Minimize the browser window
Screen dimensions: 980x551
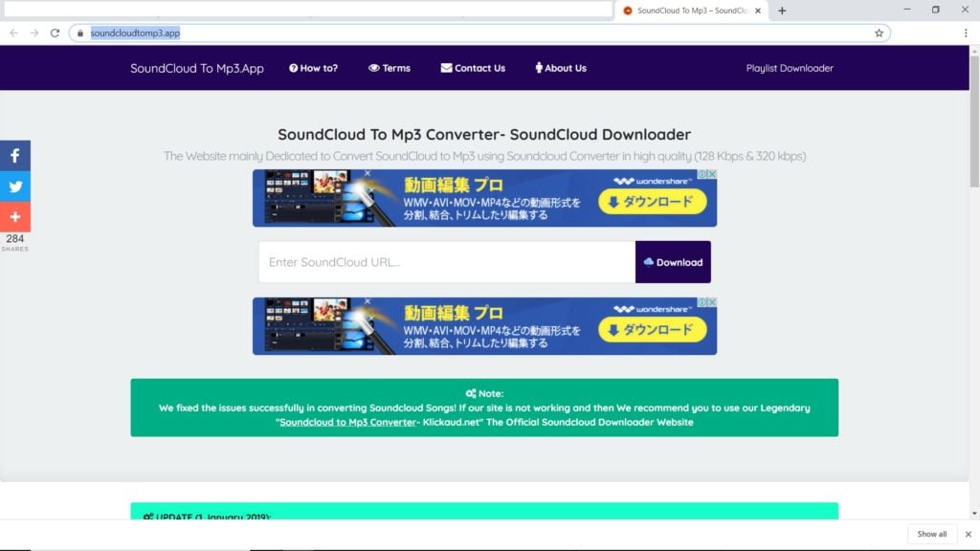pos(907,10)
